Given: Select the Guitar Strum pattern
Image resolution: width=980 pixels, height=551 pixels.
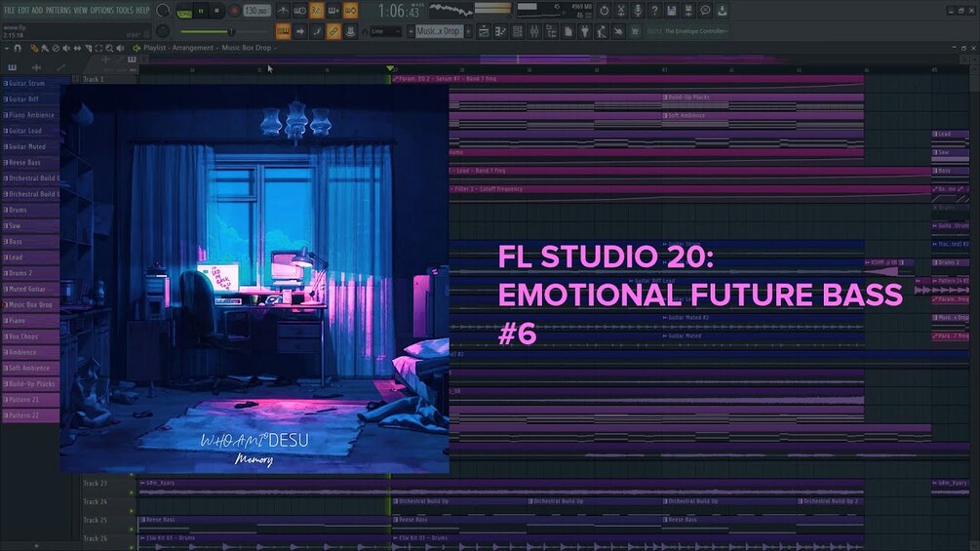Looking at the screenshot, I should (30, 83).
